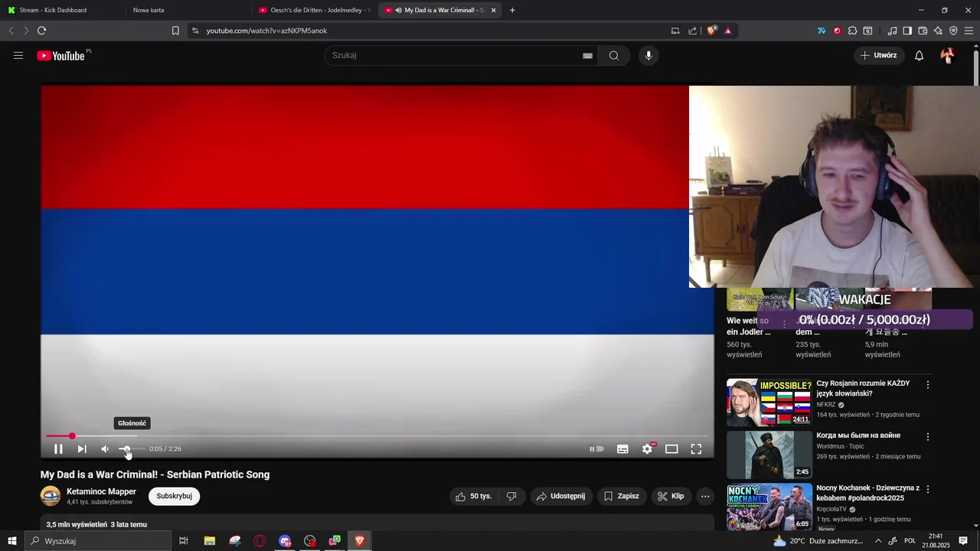980x551 pixels.
Task: Reload the page
Action: pyautogui.click(x=41, y=31)
